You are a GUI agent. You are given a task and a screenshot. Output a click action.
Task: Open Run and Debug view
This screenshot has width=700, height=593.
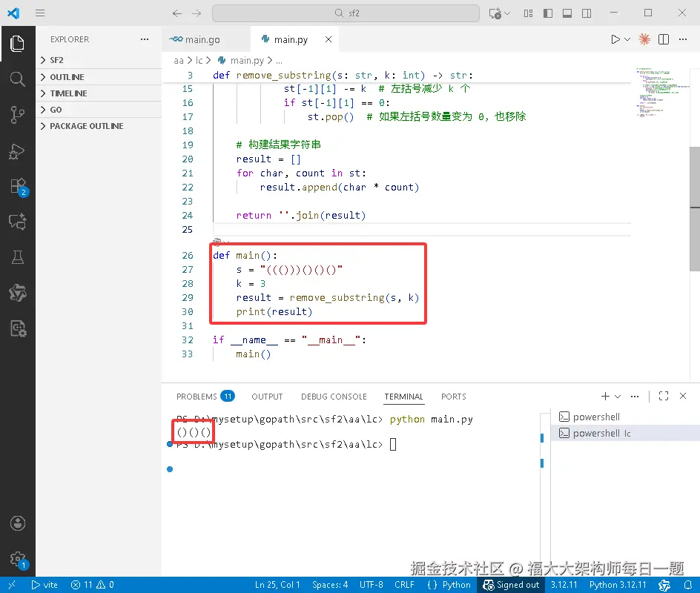click(x=17, y=150)
